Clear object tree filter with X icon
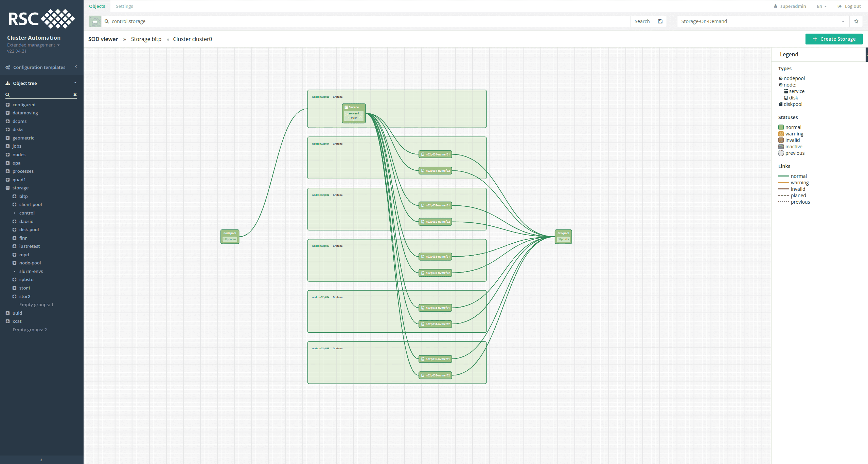 pyautogui.click(x=75, y=95)
